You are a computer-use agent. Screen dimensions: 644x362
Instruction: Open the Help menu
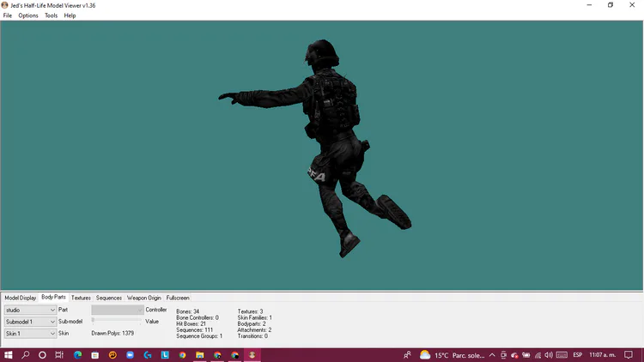(70, 15)
